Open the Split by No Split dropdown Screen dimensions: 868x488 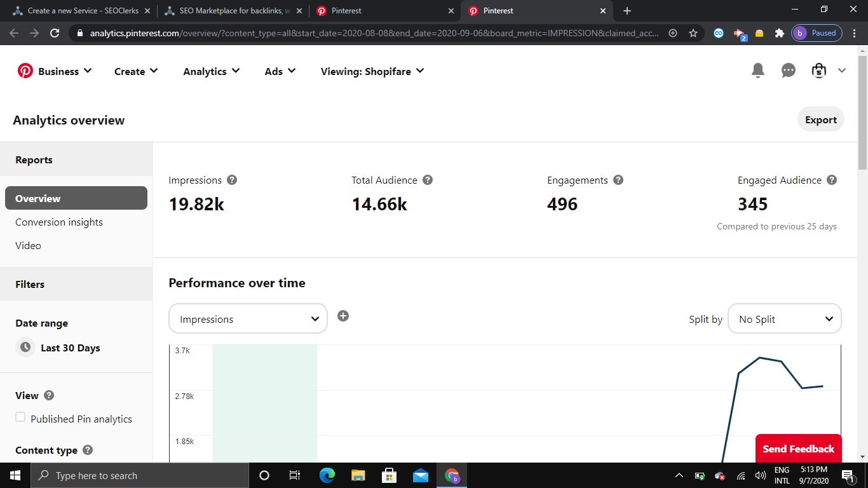point(785,318)
